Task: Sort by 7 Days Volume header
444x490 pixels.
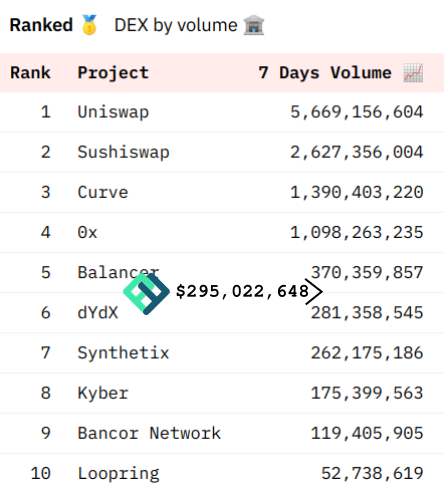Action: point(325,73)
